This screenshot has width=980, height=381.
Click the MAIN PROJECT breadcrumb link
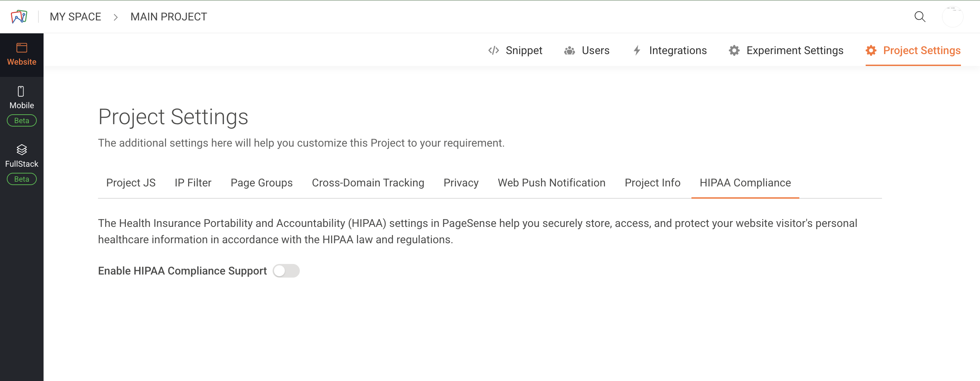tap(168, 17)
